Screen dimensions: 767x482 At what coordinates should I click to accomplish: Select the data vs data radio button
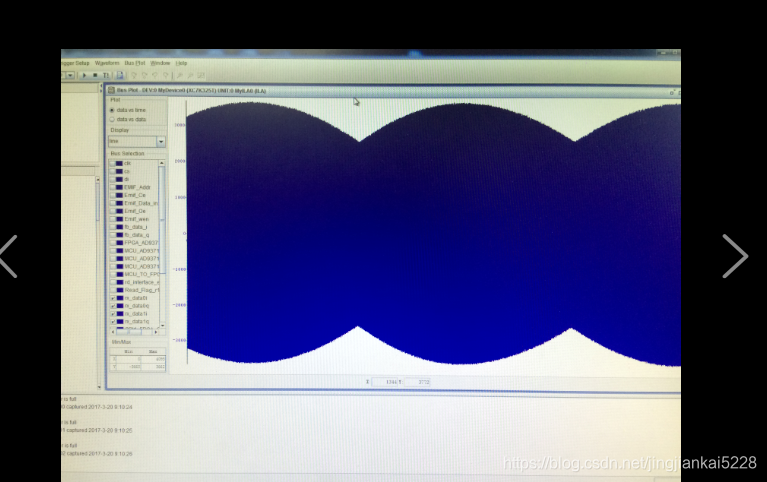pyautogui.click(x=112, y=119)
